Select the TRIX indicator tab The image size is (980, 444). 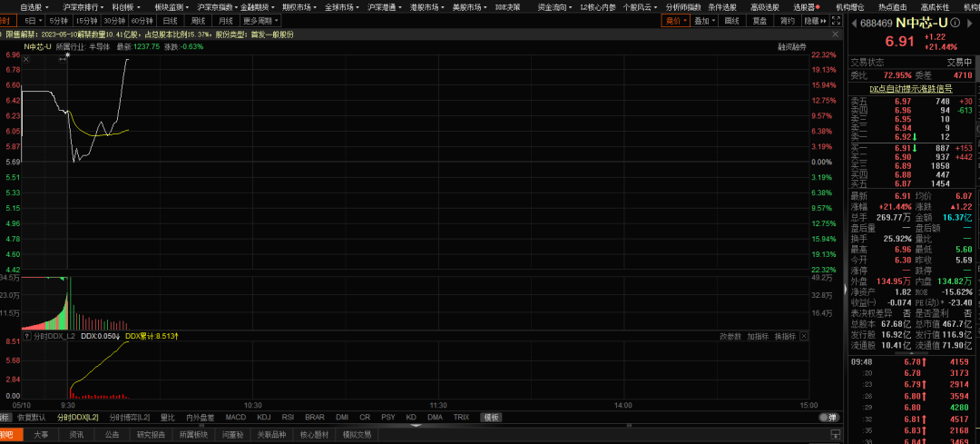coord(461,417)
